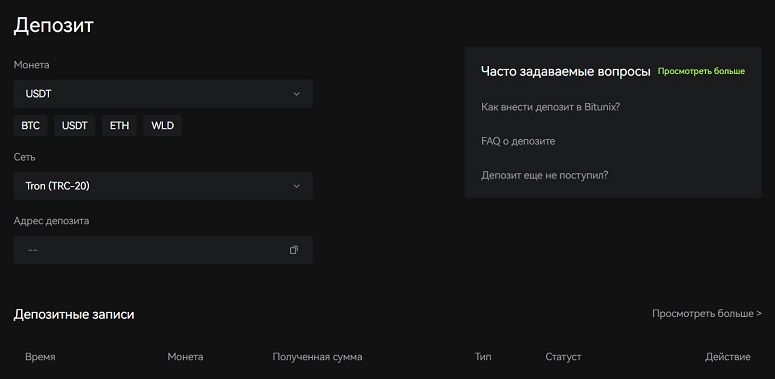Open the 'FAQ о депозите' link
Viewport: 775px width, 379px height.
(518, 141)
